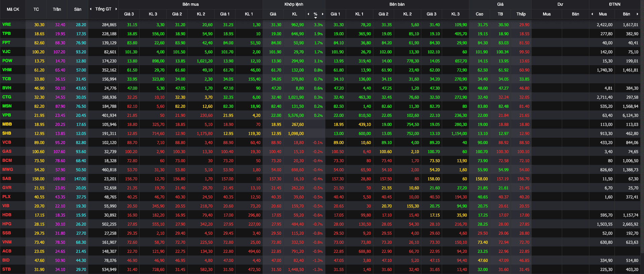Viewport: 644px width, 274px height.
Task: Click the ĐTNN Mua column header
Action: click(x=603, y=14)
